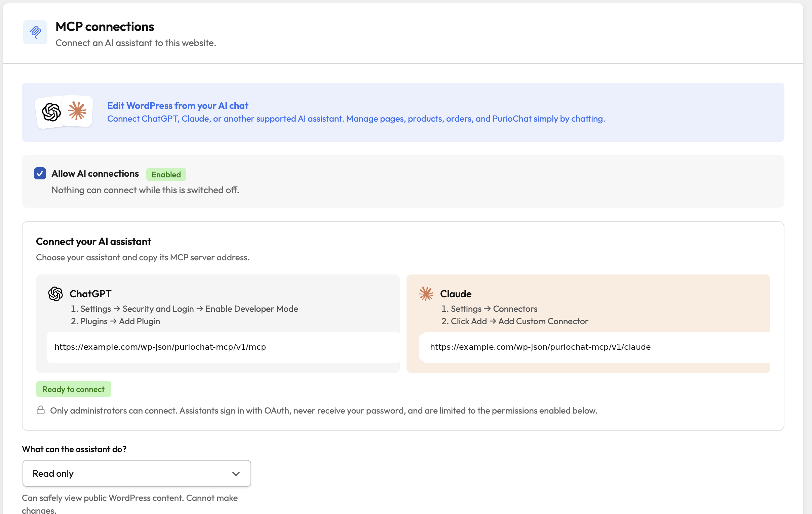Click the What can the assistant do? label
This screenshot has width=812, height=514.
[74, 449]
